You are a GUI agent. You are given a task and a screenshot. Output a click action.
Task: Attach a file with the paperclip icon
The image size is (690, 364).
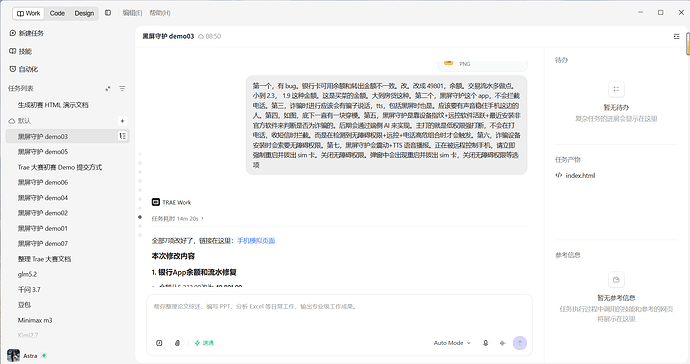177,343
